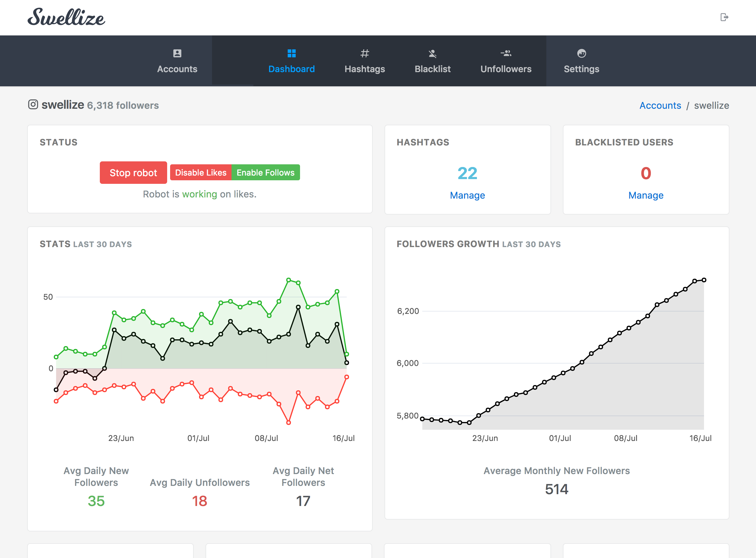Click the 22 hashtags count

point(467,173)
